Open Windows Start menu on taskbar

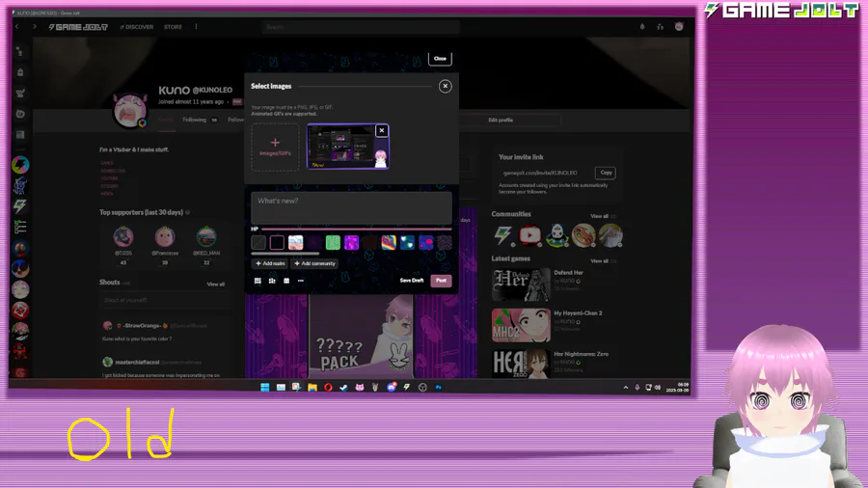[264, 388]
